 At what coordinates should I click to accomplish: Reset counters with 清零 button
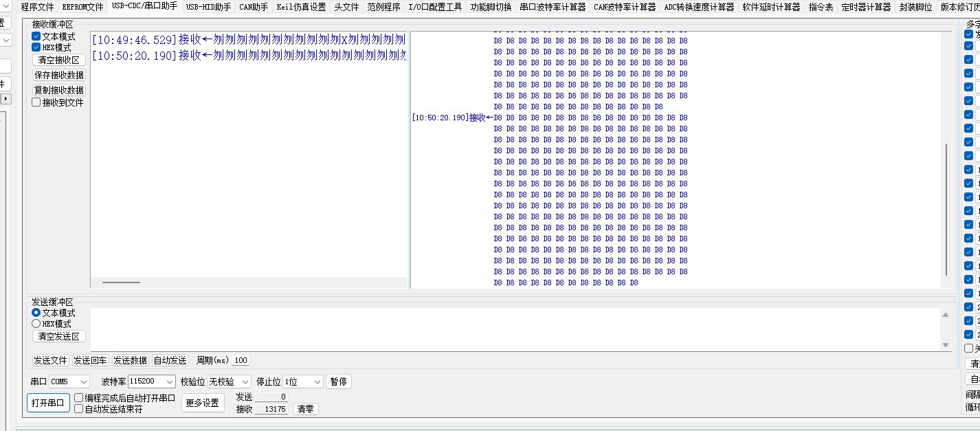pyautogui.click(x=306, y=409)
